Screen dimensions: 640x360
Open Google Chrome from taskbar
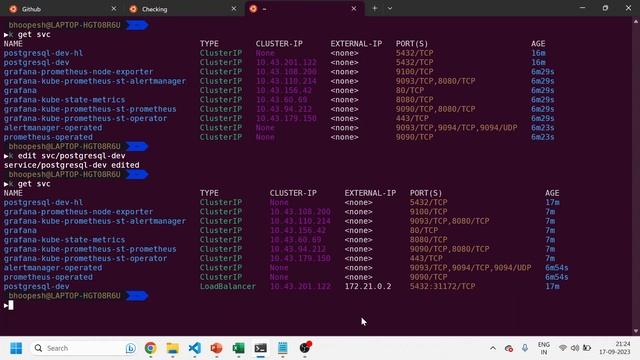pyautogui.click(x=151, y=348)
